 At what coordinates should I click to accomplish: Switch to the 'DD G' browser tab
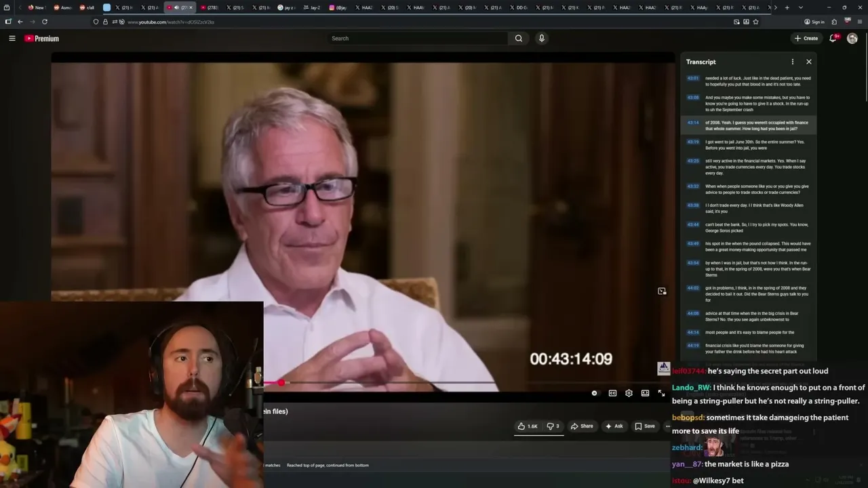pyautogui.click(x=519, y=7)
